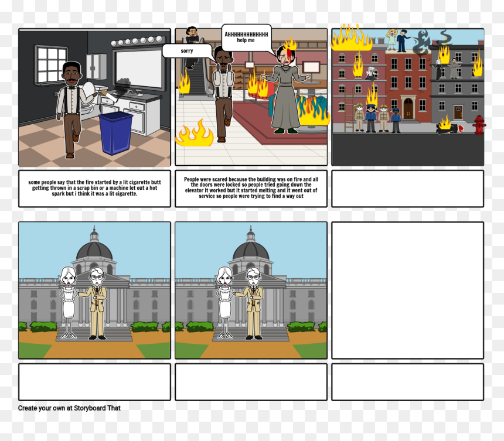Select the caption starting 'some people say that the fire'
Viewport: 504px width, 441px height.
[x=94, y=189]
